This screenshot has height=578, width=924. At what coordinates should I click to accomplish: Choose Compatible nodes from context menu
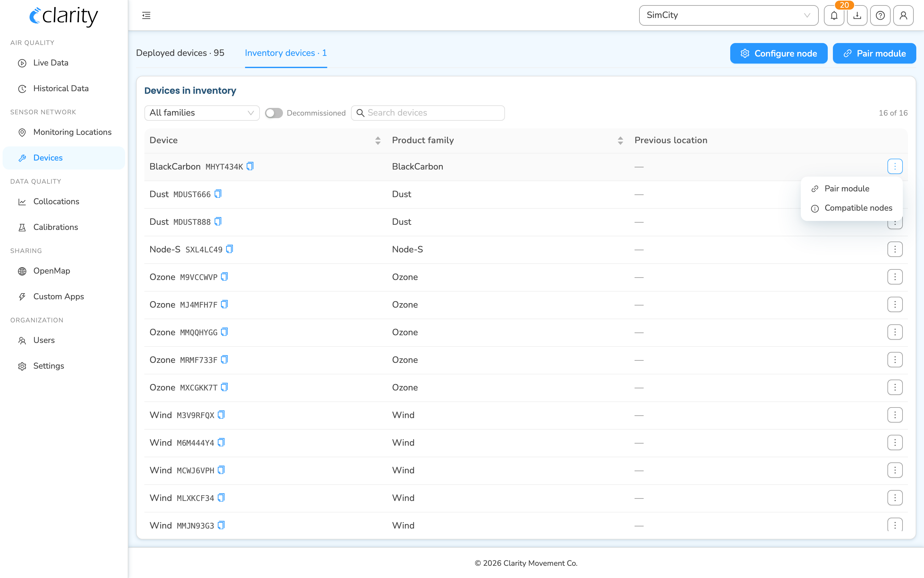click(x=851, y=208)
